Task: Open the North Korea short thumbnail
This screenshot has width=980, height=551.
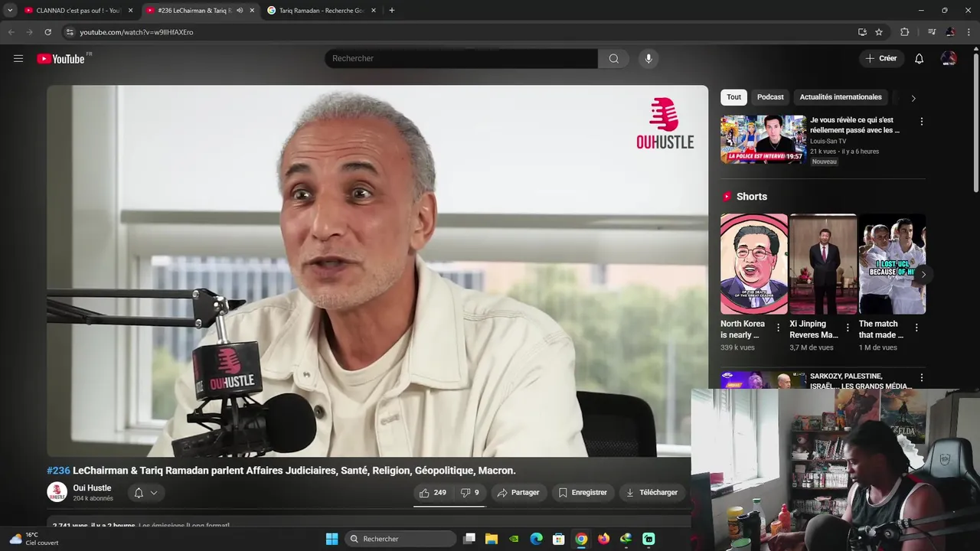Action: pos(754,264)
